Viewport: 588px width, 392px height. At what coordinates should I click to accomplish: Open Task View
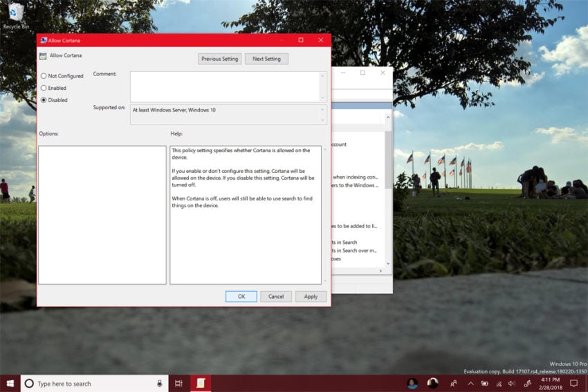(x=178, y=384)
